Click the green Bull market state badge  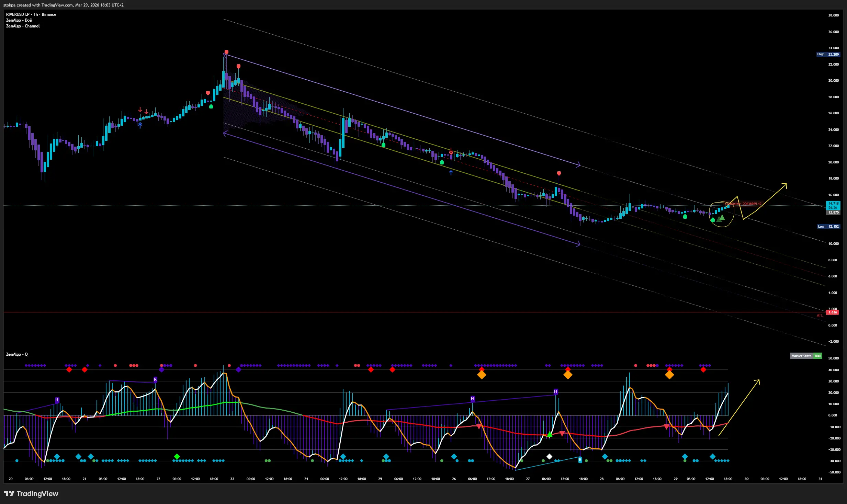coord(818,356)
